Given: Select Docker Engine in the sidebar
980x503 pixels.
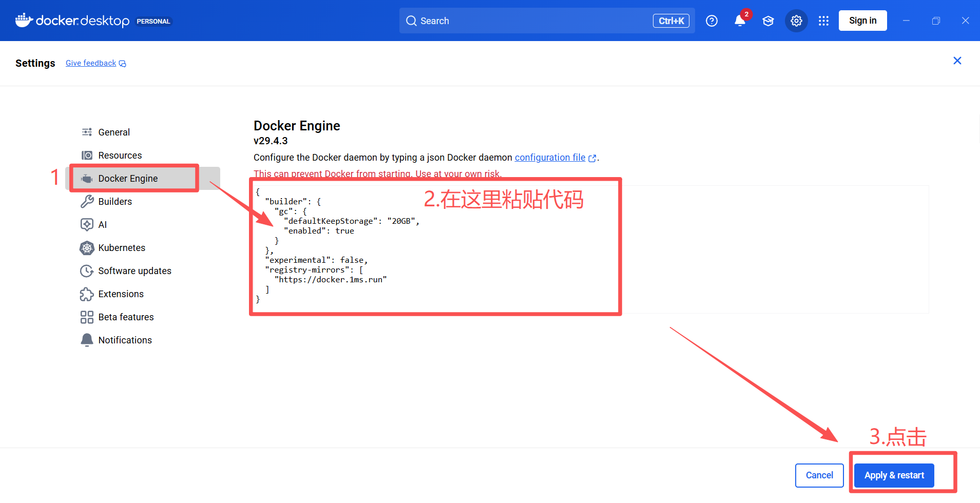Looking at the screenshot, I should click(x=143, y=178).
